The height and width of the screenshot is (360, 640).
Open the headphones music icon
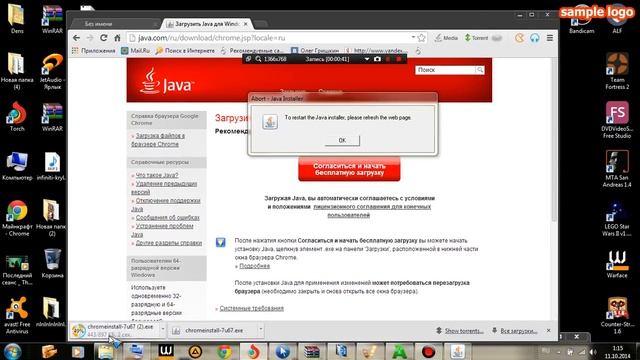pyautogui.click(x=535, y=38)
